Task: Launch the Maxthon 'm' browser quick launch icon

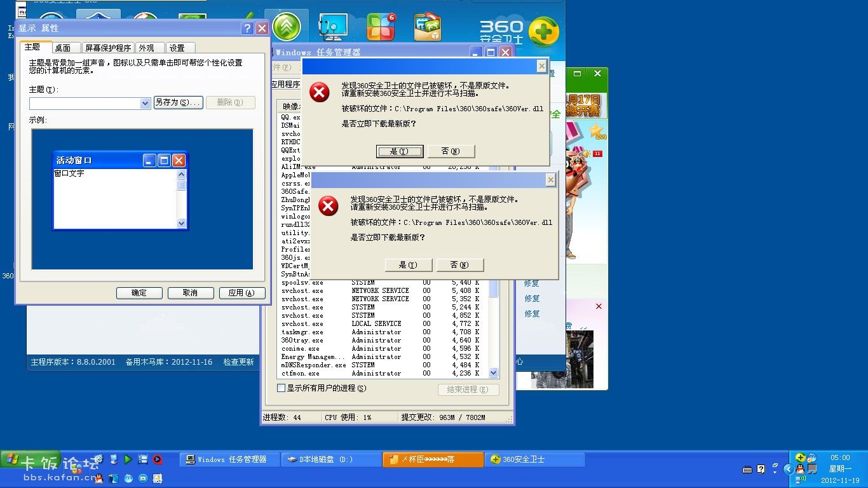Action: (143, 478)
